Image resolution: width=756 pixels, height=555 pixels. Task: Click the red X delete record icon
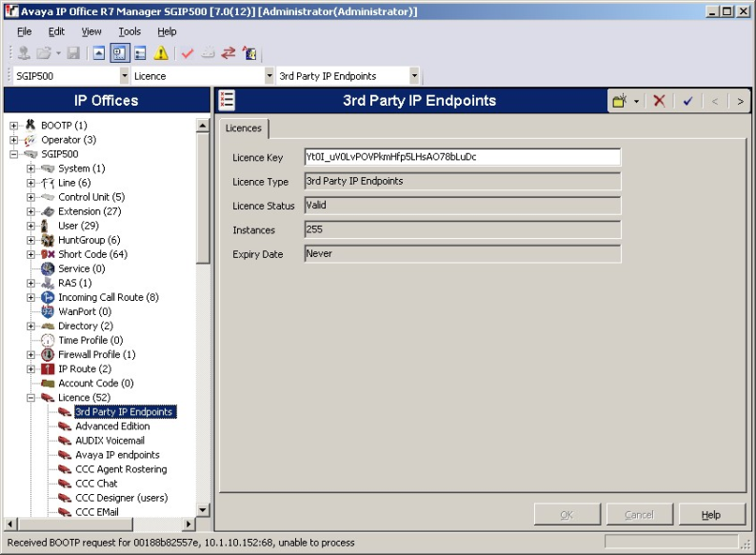pyautogui.click(x=659, y=101)
